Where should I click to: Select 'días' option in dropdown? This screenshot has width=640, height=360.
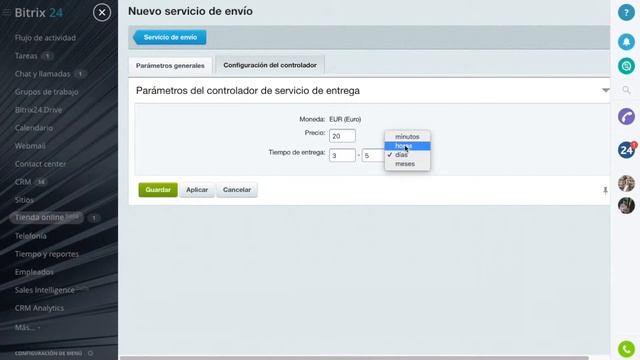pyautogui.click(x=407, y=155)
